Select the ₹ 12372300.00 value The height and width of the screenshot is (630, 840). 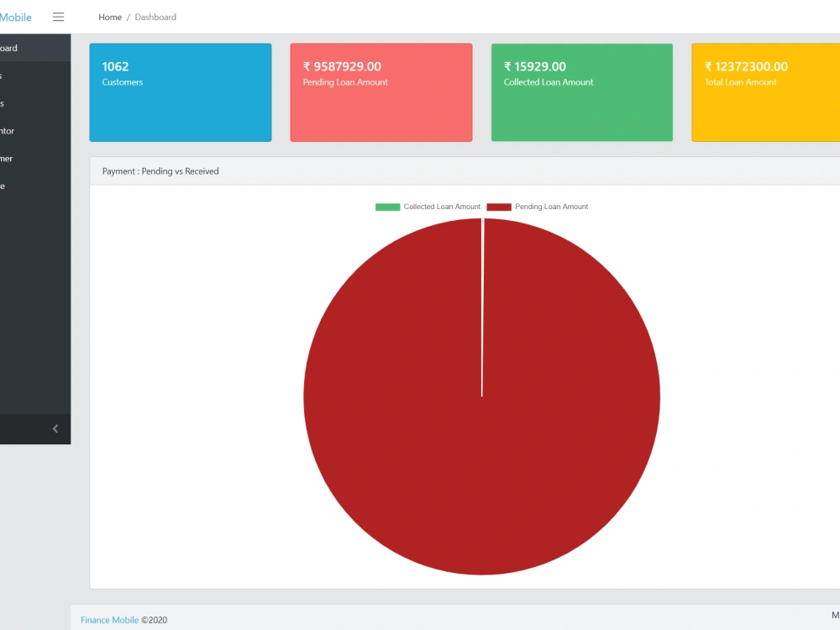pyautogui.click(x=746, y=66)
